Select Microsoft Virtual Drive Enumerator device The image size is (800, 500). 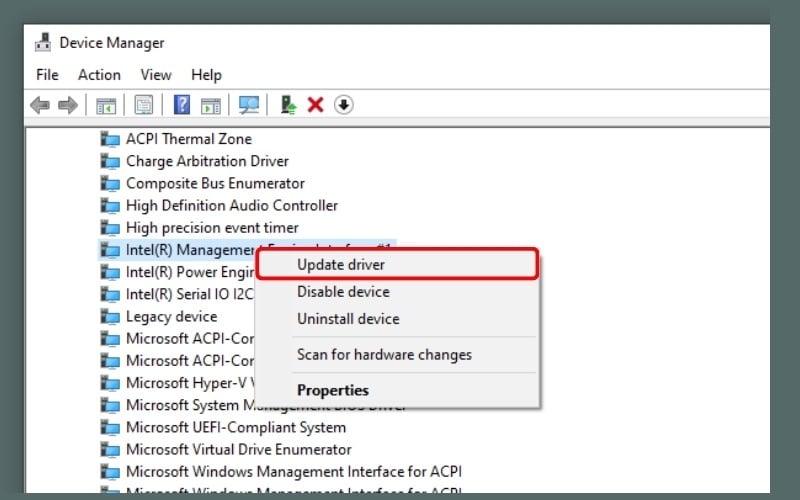238,449
